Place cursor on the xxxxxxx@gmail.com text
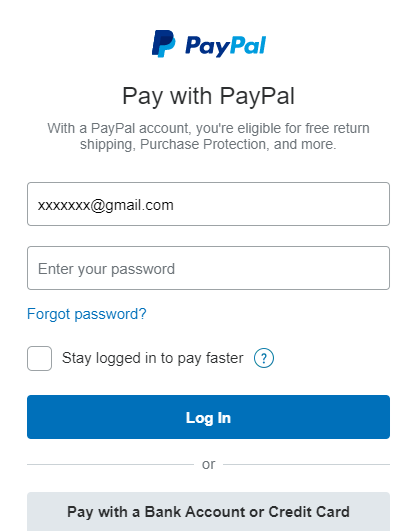Screen dimensions: 401x531 point(105,205)
